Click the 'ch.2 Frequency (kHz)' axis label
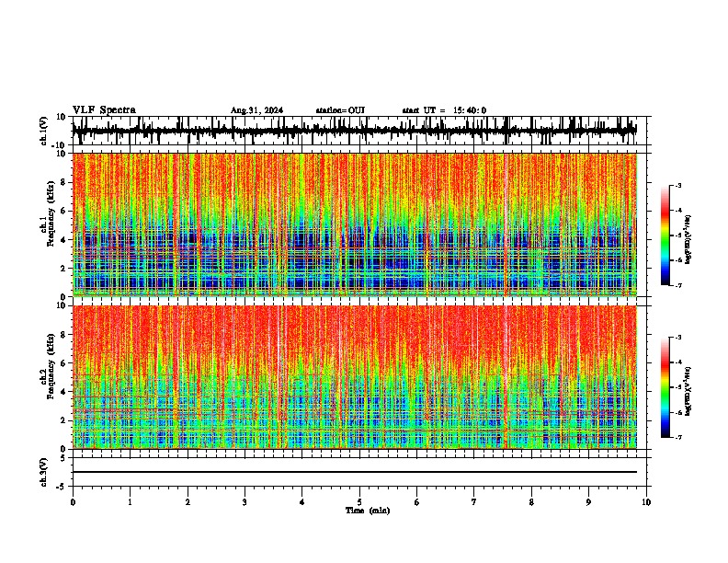 (x=49, y=366)
